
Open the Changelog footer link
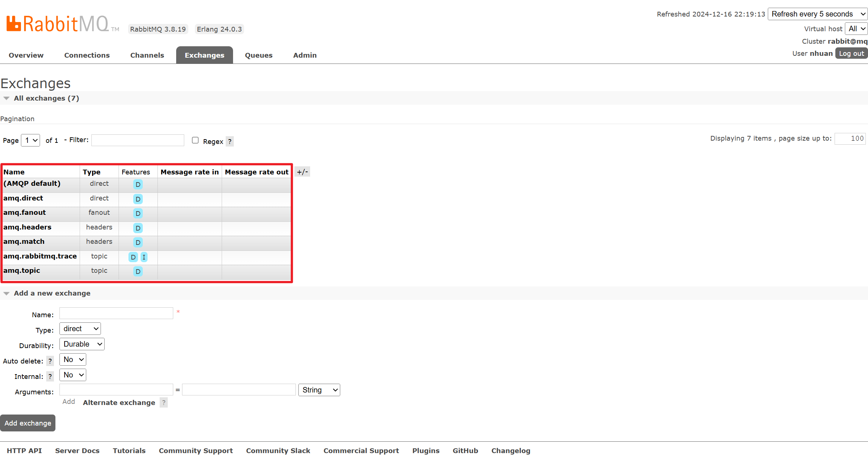pyautogui.click(x=511, y=451)
